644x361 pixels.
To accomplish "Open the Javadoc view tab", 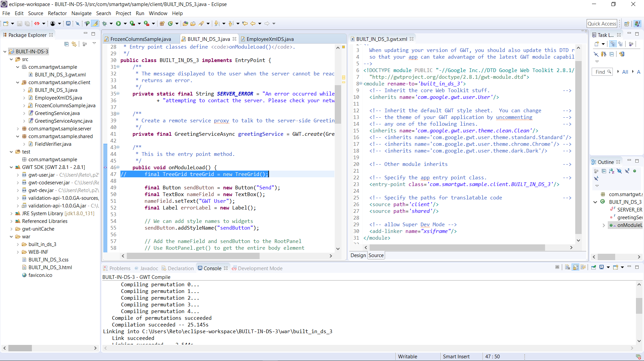I will tap(147, 268).
